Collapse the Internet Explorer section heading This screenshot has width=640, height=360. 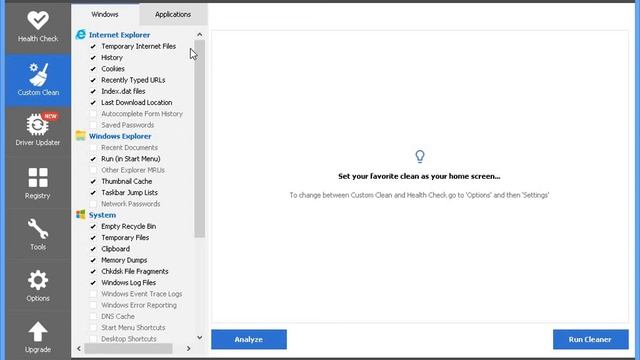click(x=120, y=35)
